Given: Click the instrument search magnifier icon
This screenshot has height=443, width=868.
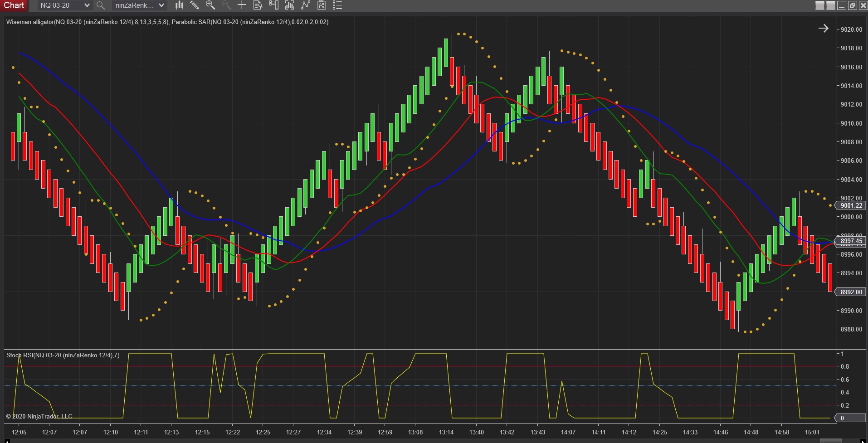Looking at the screenshot, I should point(101,5).
